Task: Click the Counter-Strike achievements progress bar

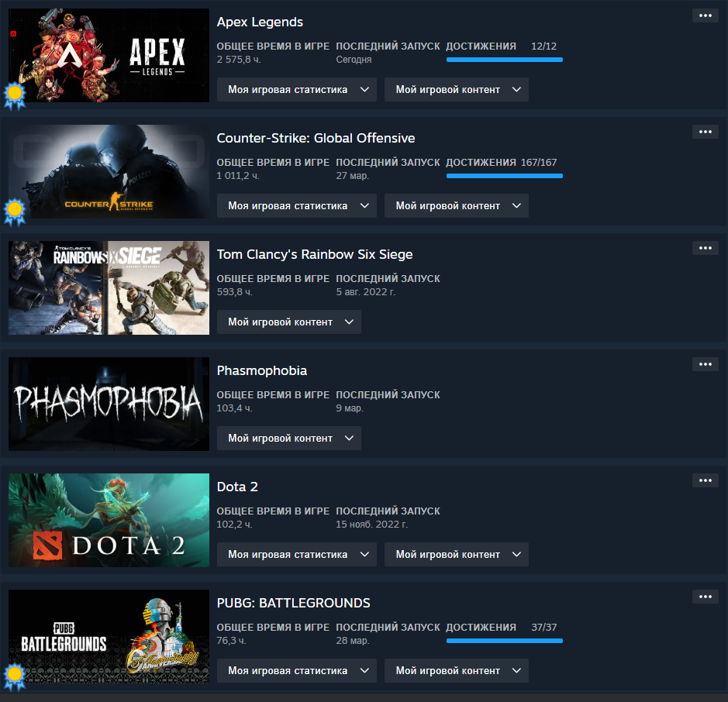Action: pos(505,176)
